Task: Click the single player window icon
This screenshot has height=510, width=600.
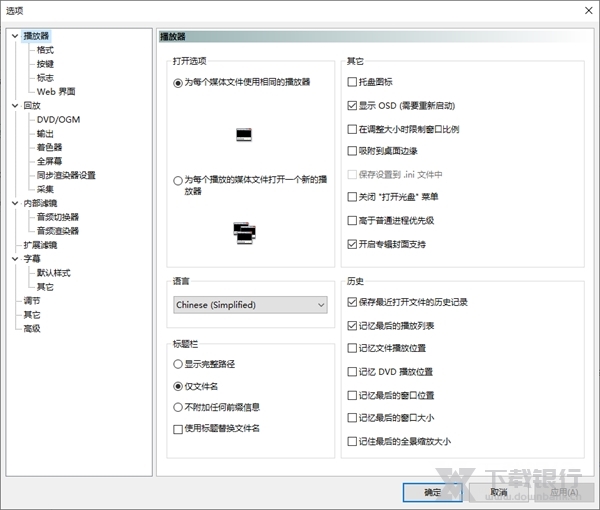Action: [x=244, y=135]
